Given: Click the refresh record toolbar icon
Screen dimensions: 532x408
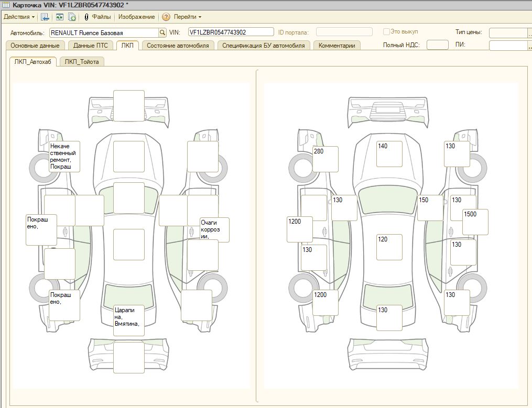Looking at the screenshot, I should [60, 17].
